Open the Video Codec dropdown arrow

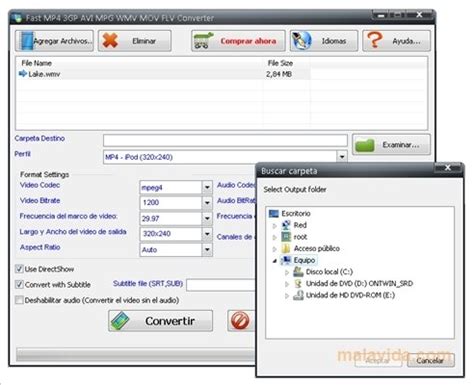207,187
